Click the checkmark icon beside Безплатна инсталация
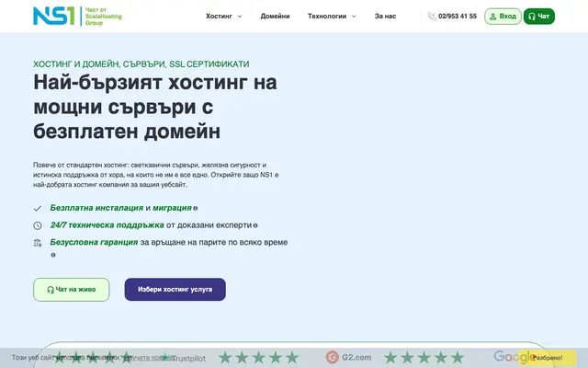 pyautogui.click(x=38, y=208)
